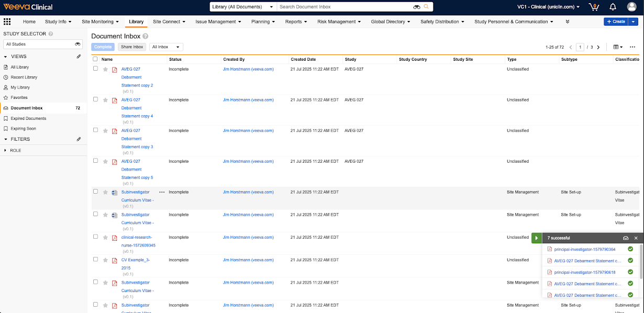Screen dimensions: 644x313
Task: Star the CV Example_3-2015 document
Action: (x=105, y=260)
